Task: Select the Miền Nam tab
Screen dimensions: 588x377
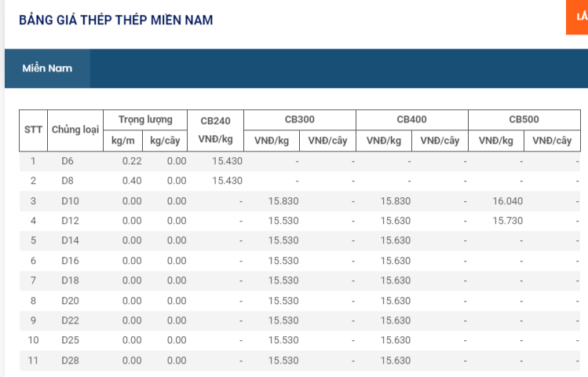Action: (x=47, y=68)
